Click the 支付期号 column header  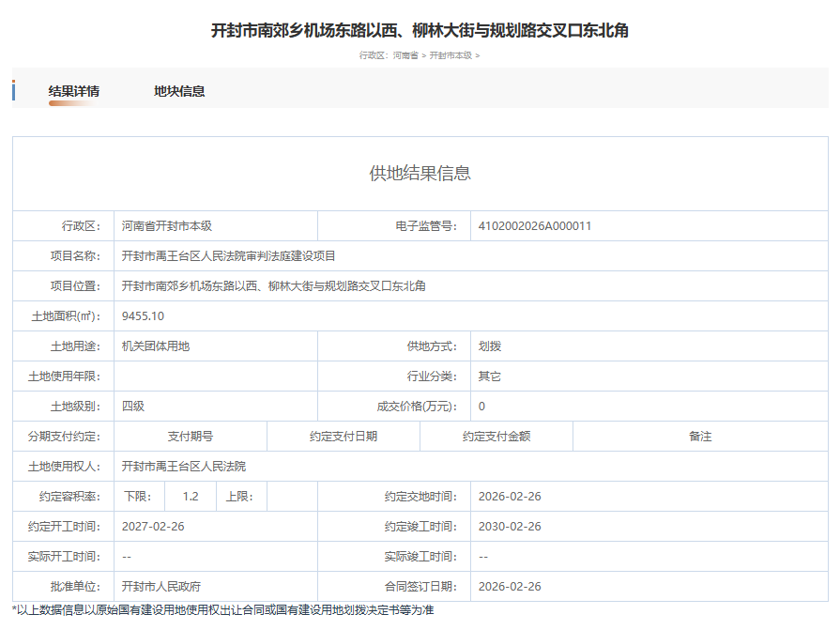[191, 437]
